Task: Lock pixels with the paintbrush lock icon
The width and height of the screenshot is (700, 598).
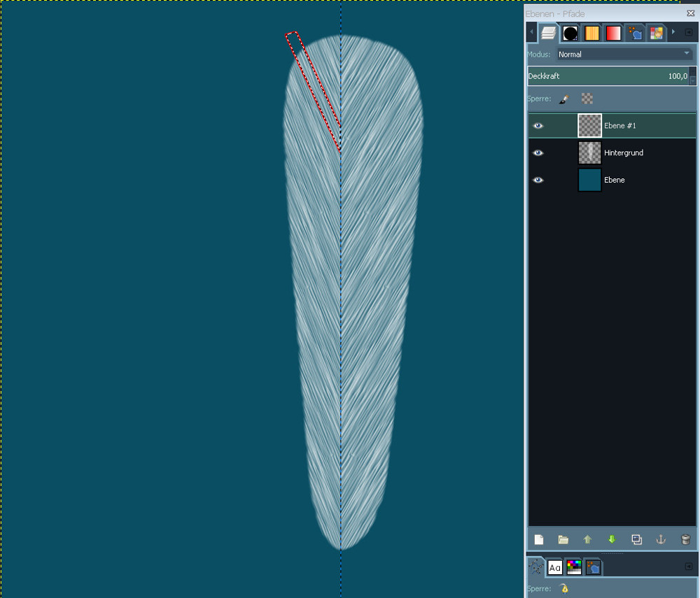Action: click(x=563, y=99)
